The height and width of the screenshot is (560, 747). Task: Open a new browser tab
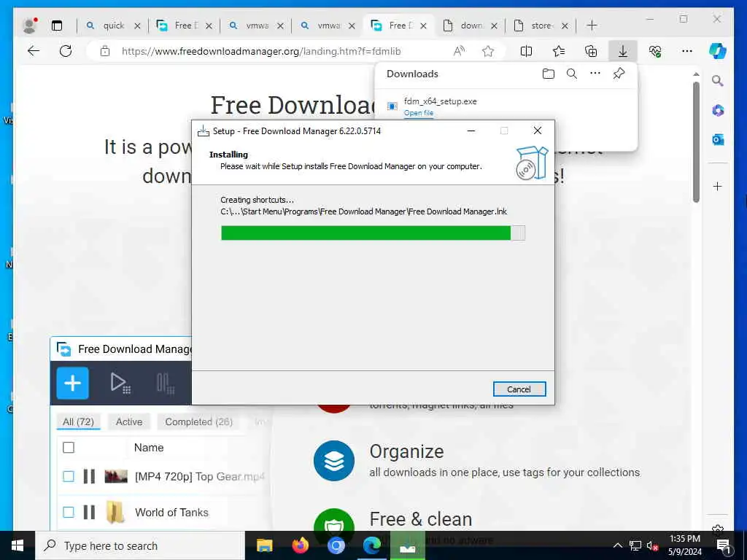point(592,26)
